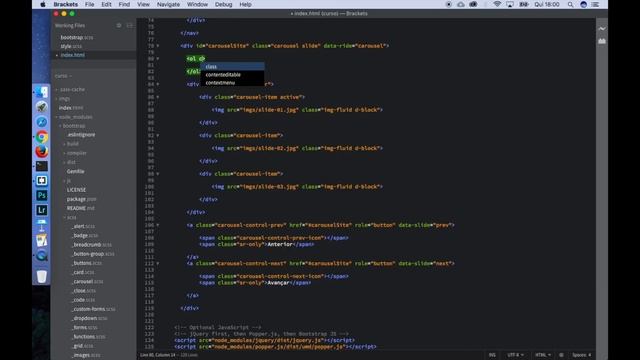Open HTML language dropdown in status bar
The image size is (640, 360).
point(543,355)
